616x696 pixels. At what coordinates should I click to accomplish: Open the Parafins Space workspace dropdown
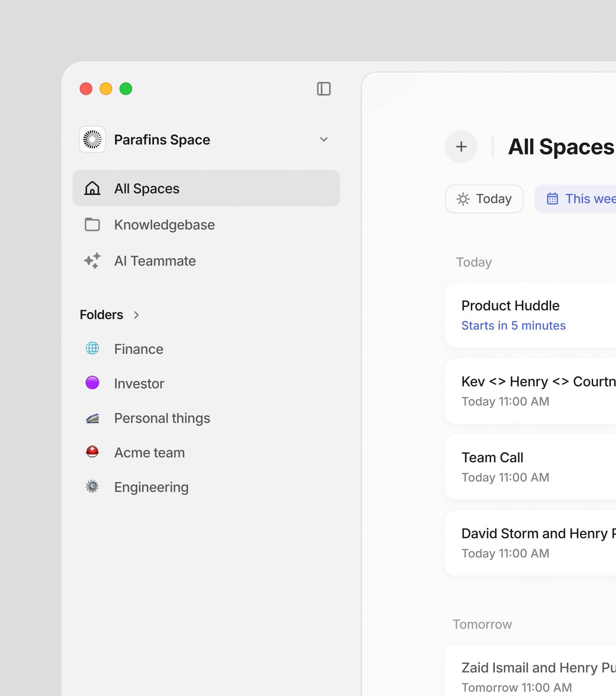tap(323, 140)
